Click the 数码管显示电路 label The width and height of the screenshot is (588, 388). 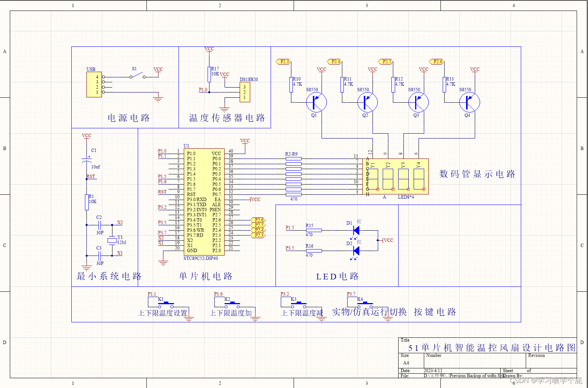(477, 174)
